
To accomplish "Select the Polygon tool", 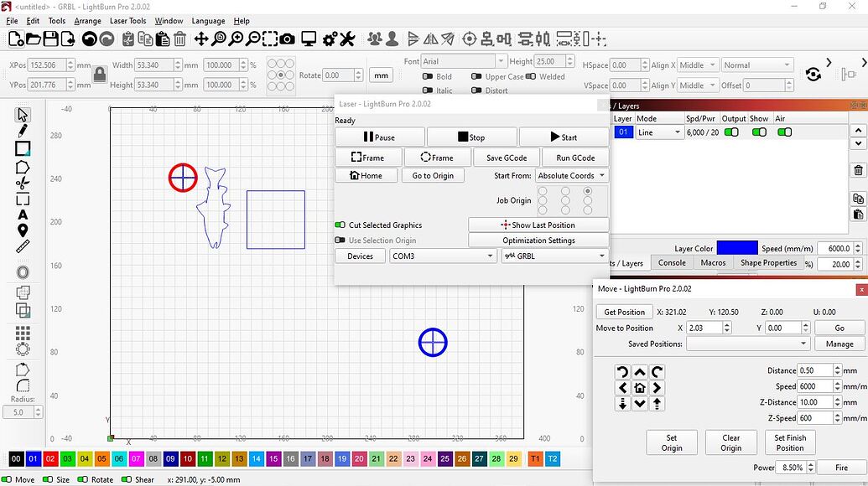I will (23, 167).
